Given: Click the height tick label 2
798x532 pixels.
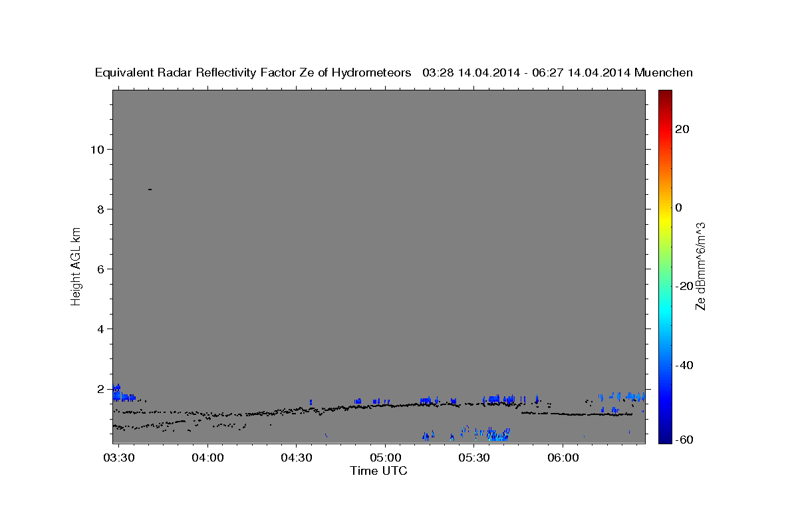Looking at the screenshot, I should click(99, 388).
